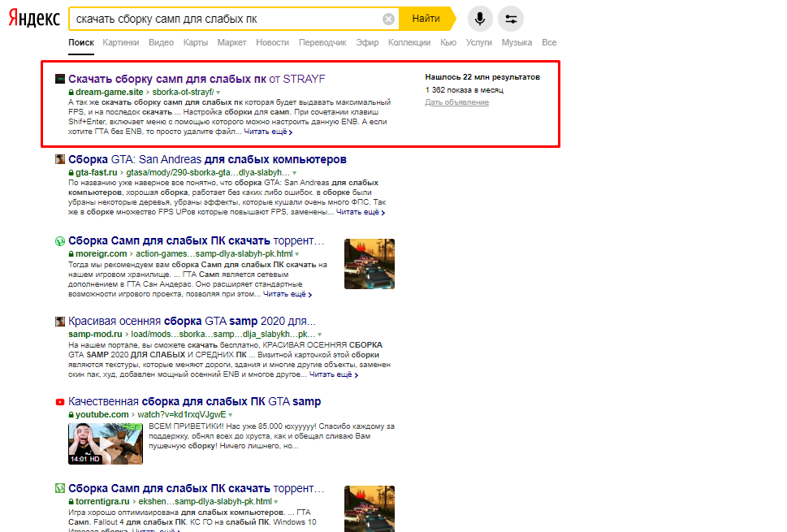Open samp-mod.ru domain link

[x=95, y=335]
